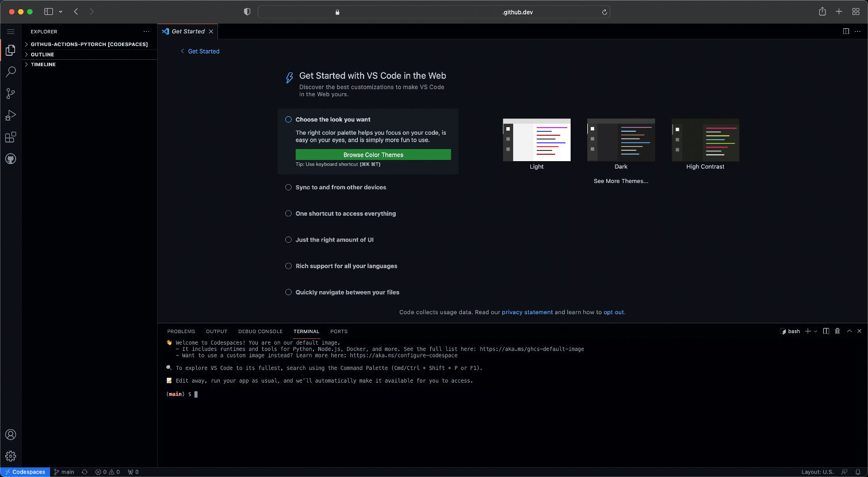Open Safari share menu
This screenshot has height=477, width=868.
[x=823, y=12]
